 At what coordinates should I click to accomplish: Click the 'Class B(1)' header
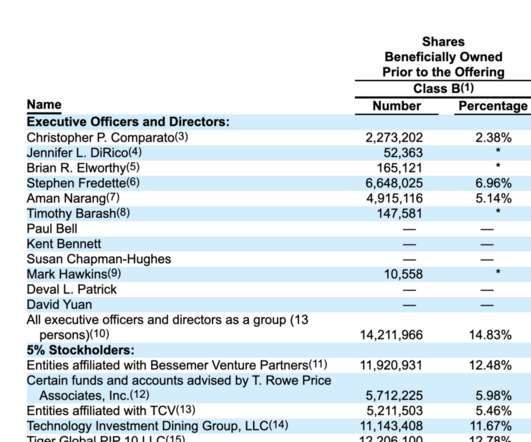[x=443, y=88]
